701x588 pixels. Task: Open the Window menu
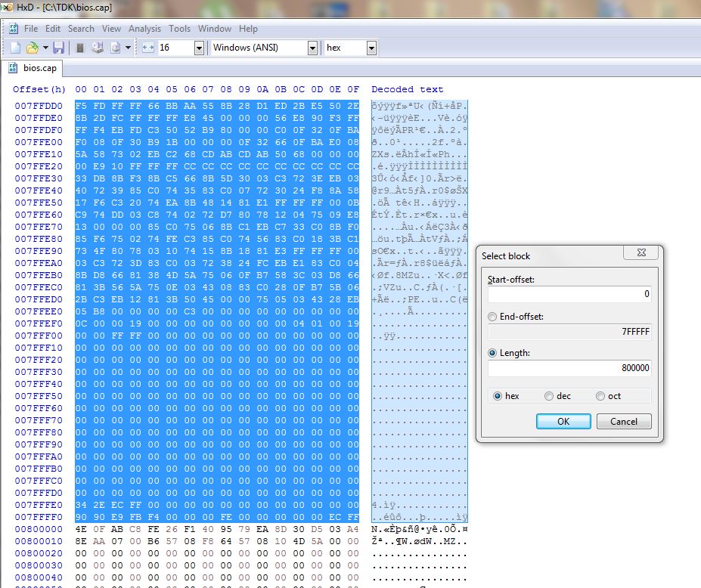tap(215, 29)
